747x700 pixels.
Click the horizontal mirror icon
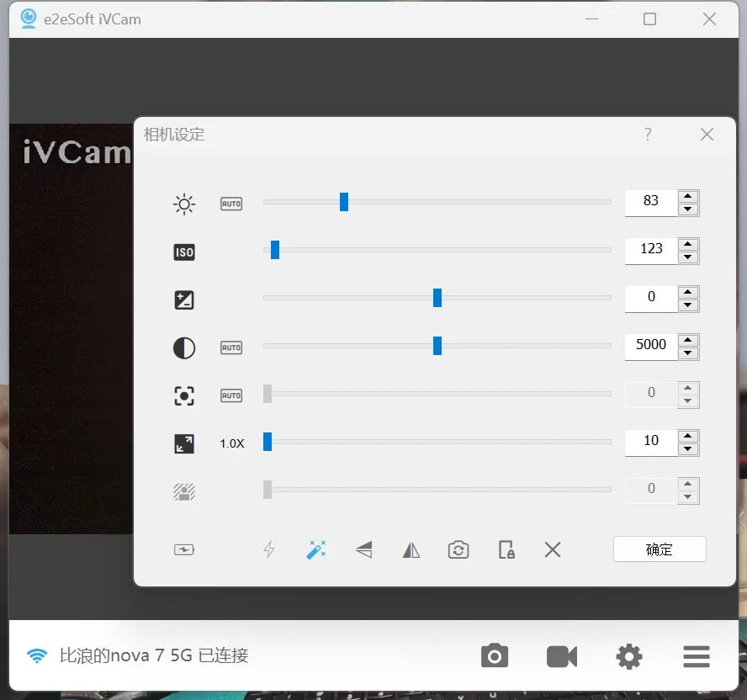[411, 550]
